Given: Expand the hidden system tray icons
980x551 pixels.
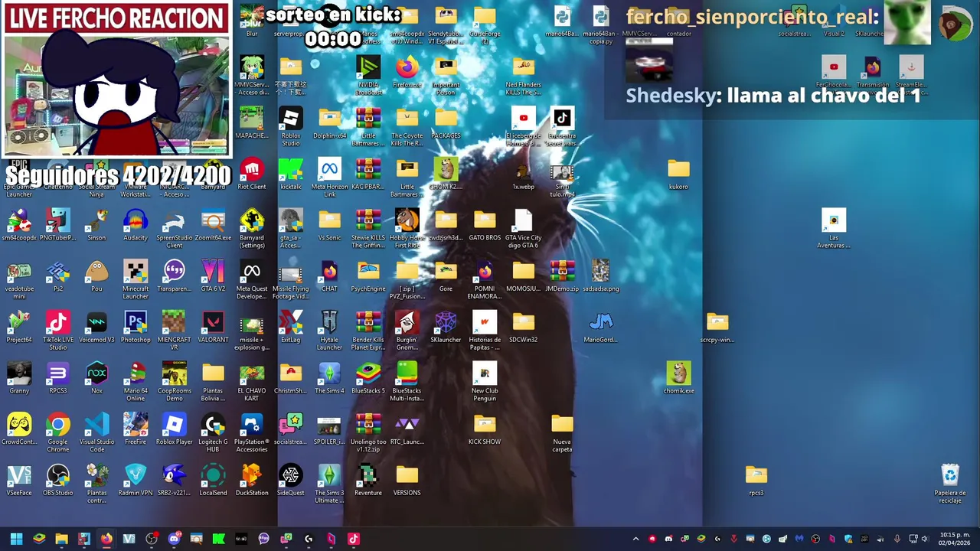Looking at the screenshot, I should pos(635,539).
